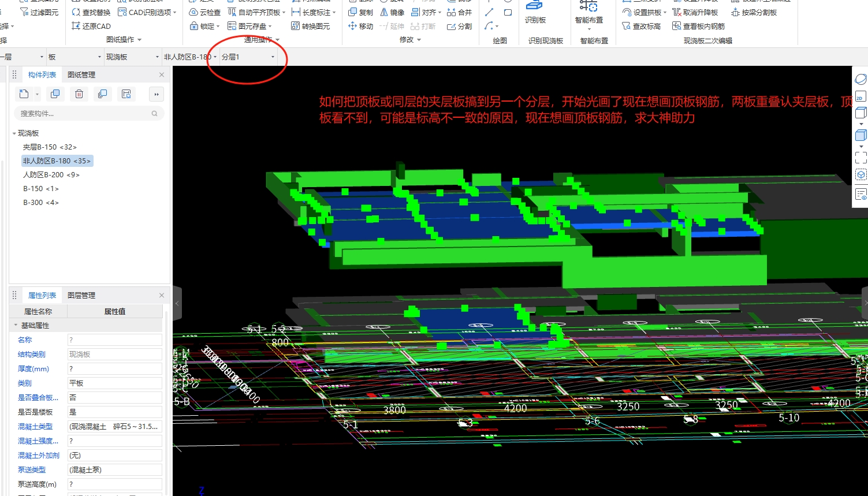Screen dimensions: 868x496
Task: Click the 结构类别 property link
Action: point(32,355)
